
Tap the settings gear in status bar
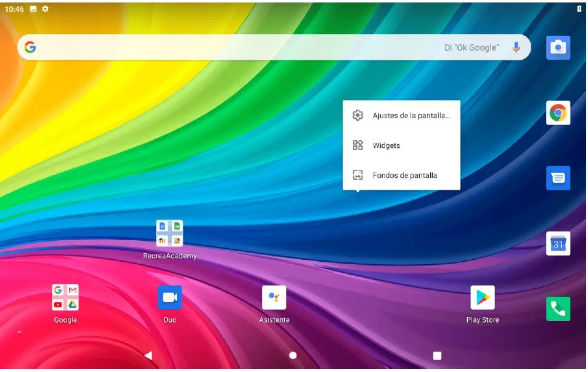tap(46, 9)
